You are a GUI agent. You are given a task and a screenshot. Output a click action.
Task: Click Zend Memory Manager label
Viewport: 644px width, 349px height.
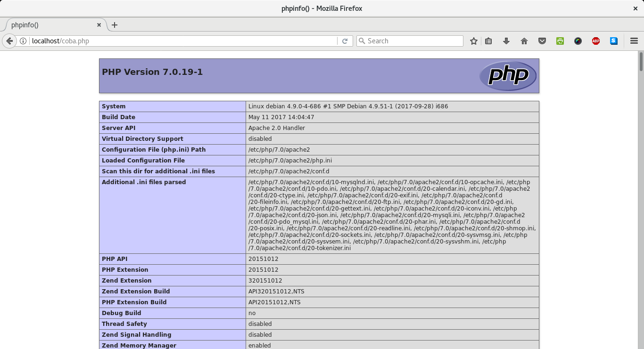(139, 346)
